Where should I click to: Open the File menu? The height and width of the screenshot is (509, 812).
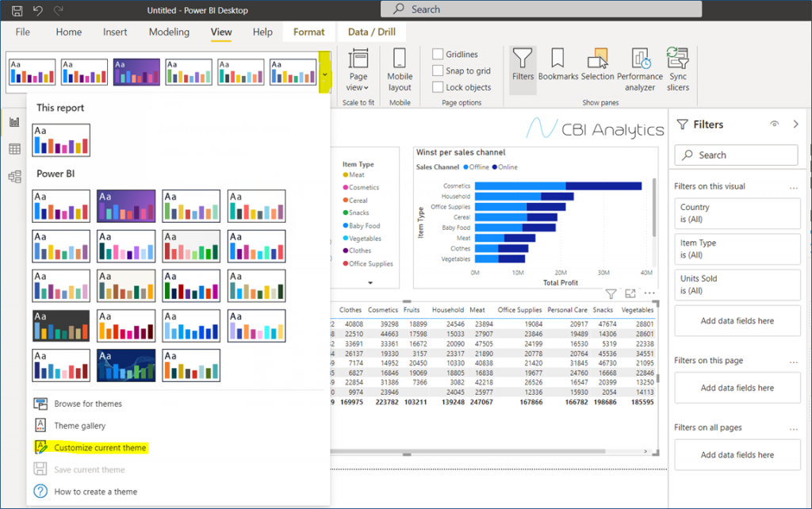pyautogui.click(x=22, y=32)
